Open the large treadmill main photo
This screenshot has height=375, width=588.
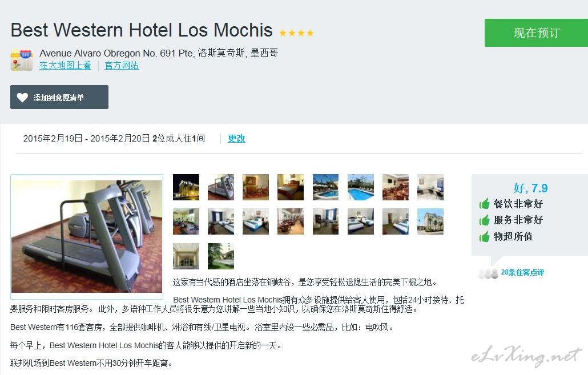[87, 237]
